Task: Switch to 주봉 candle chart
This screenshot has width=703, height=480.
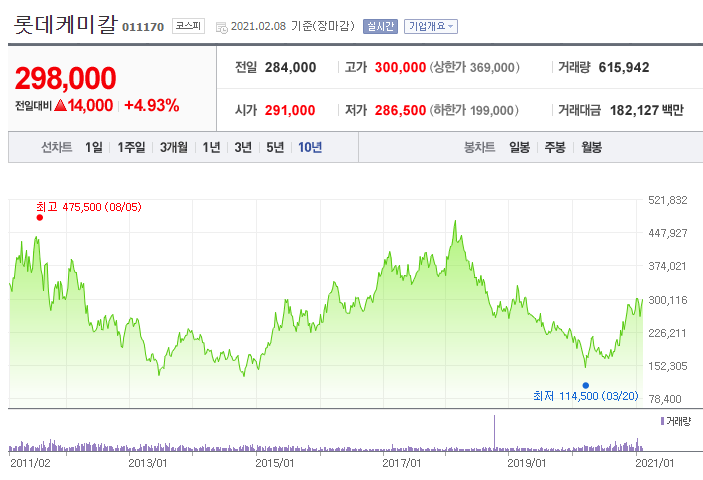Action: pos(555,147)
